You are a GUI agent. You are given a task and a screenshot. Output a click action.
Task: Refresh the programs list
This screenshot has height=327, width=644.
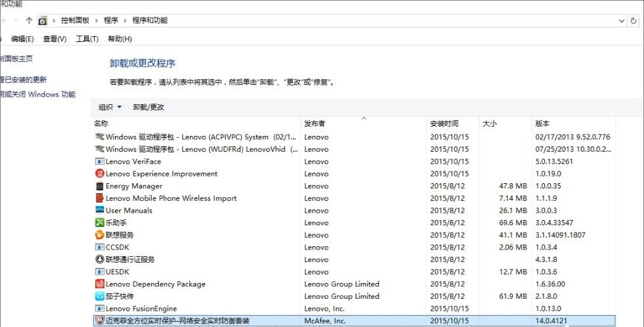click(633, 20)
